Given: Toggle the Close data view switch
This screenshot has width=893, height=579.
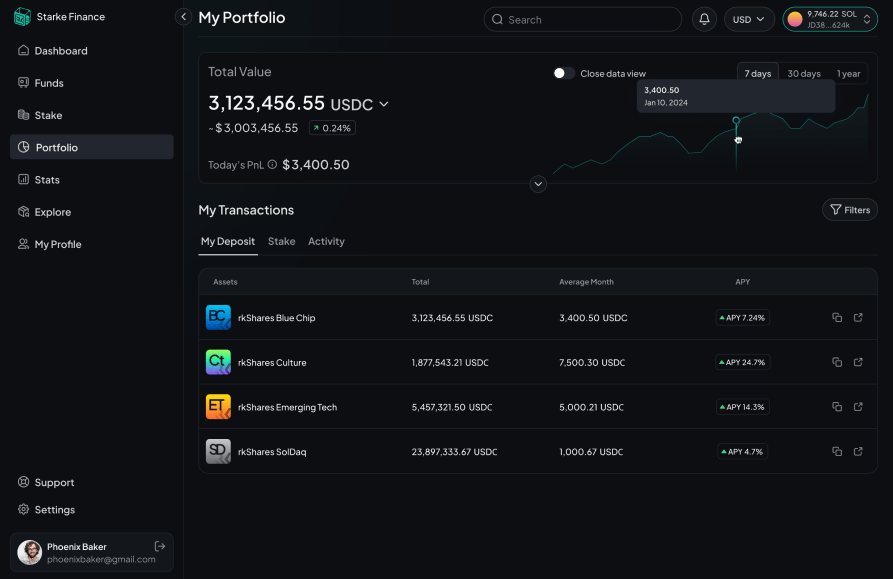Looking at the screenshot, I should click(564, 73).
